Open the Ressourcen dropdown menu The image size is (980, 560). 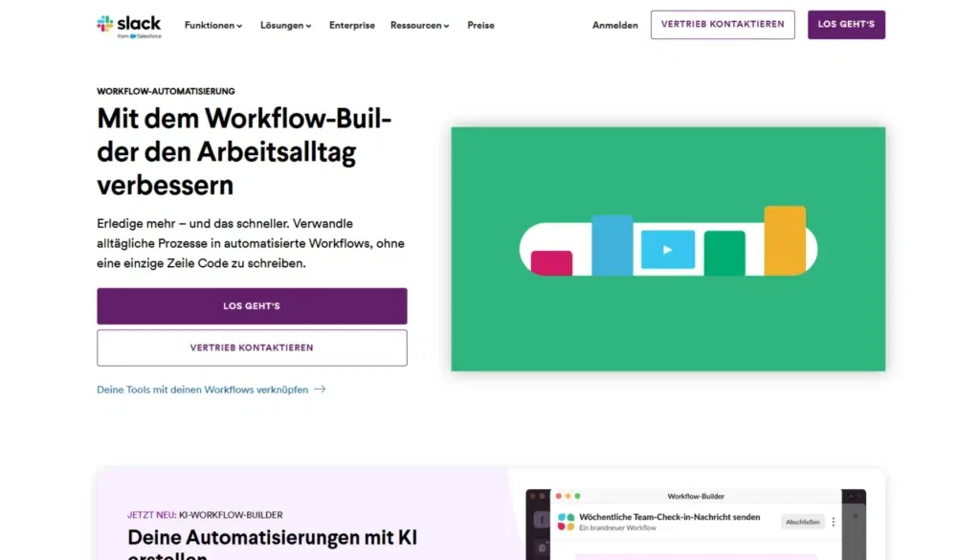click(419, 26)
